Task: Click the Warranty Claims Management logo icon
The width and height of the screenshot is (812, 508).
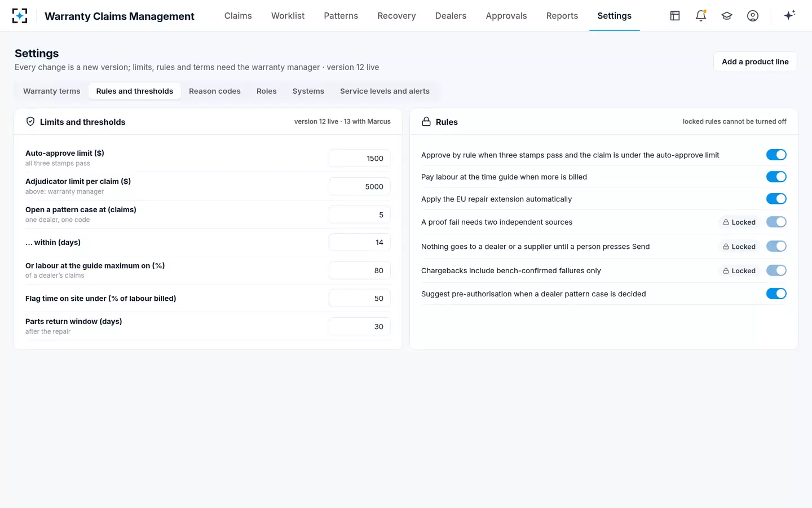Action: tap(20, 16)
